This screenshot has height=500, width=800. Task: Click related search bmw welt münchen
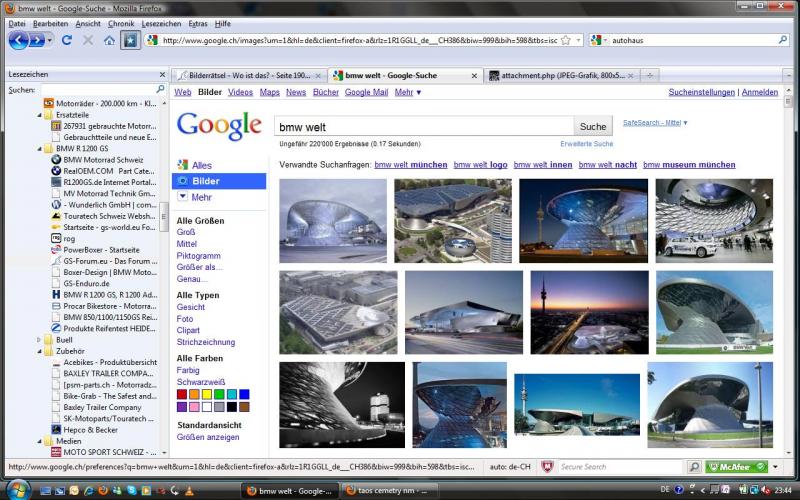tap(411, 165)
